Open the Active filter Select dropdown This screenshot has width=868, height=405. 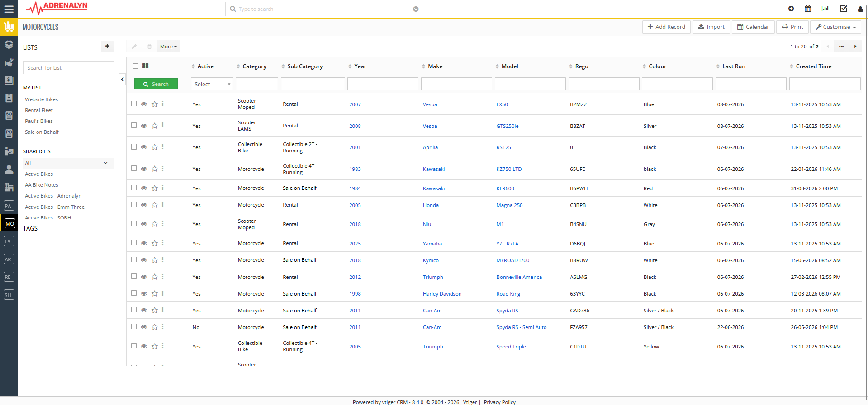click(x=212, y=84)
